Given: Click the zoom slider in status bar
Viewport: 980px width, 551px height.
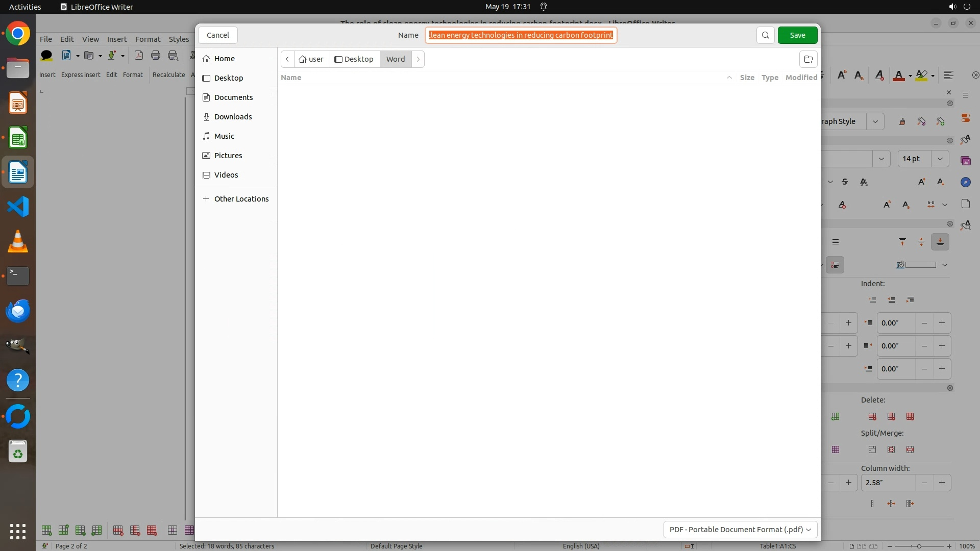Looking at the screenshot, I should pyautogui.click(x=919, y=546).
